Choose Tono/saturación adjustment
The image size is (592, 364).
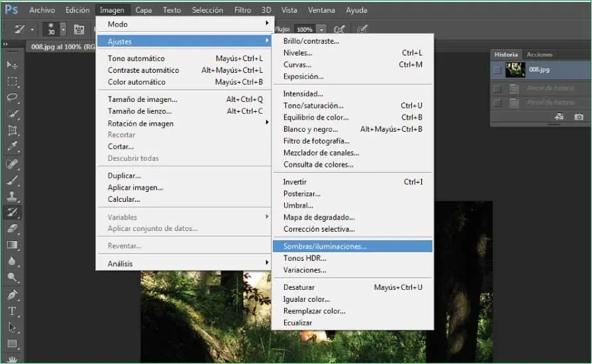[352, 106]
